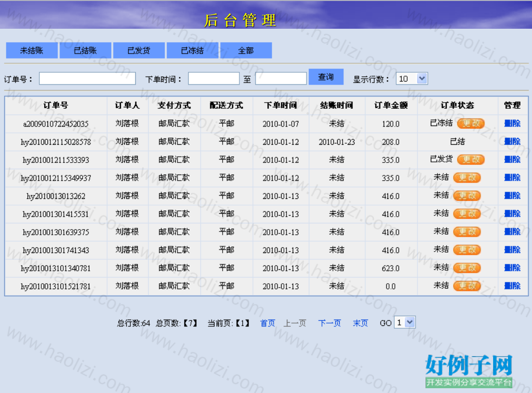532x393 pixels.
Task: Click checkout date 2010-01-23
Action: (x=337, y=142)
